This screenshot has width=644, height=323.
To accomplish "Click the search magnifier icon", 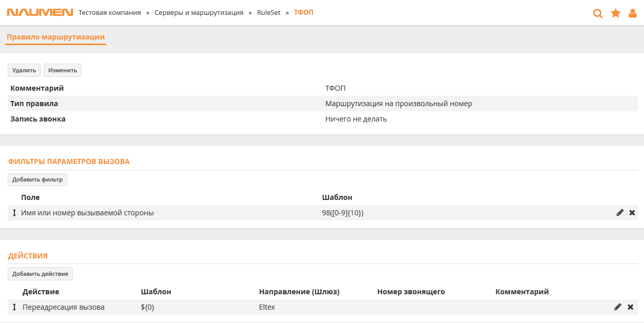I will pyautogui.click(x=598, y=13).
